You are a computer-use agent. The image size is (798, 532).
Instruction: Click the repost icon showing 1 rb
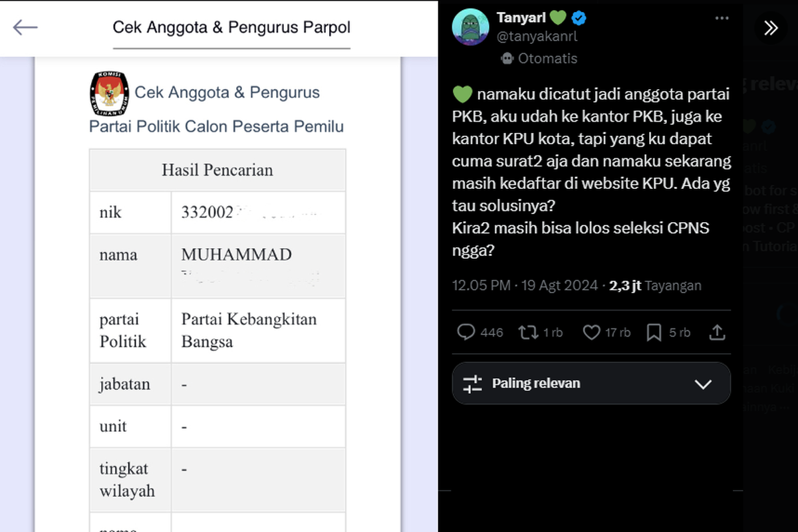528,332
